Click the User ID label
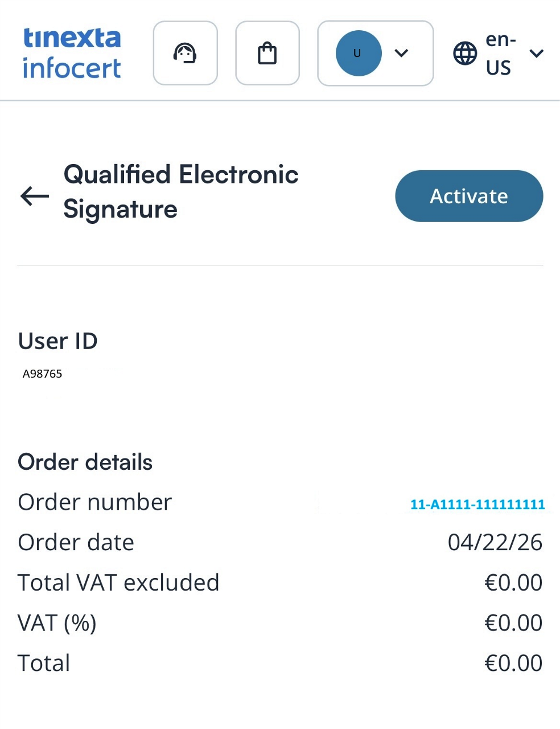This screenshot has width=560, height=729. pos(57,341)
